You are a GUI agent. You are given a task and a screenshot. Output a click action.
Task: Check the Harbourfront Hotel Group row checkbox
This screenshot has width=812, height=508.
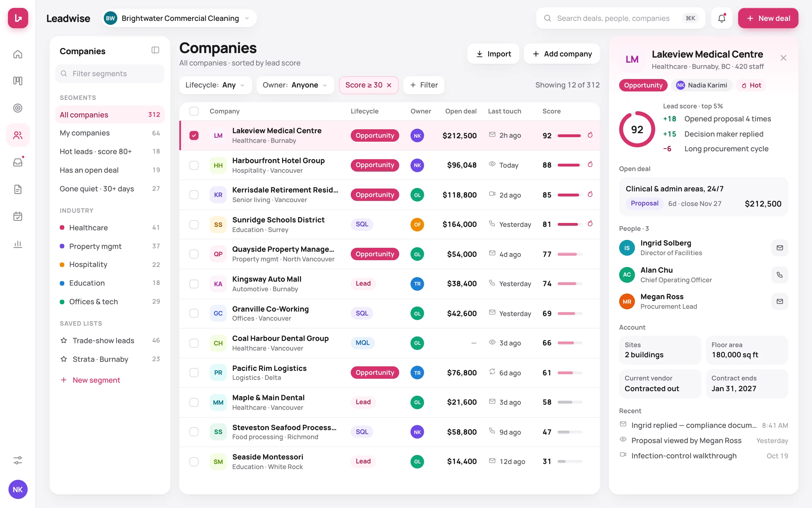pos(194,165)
